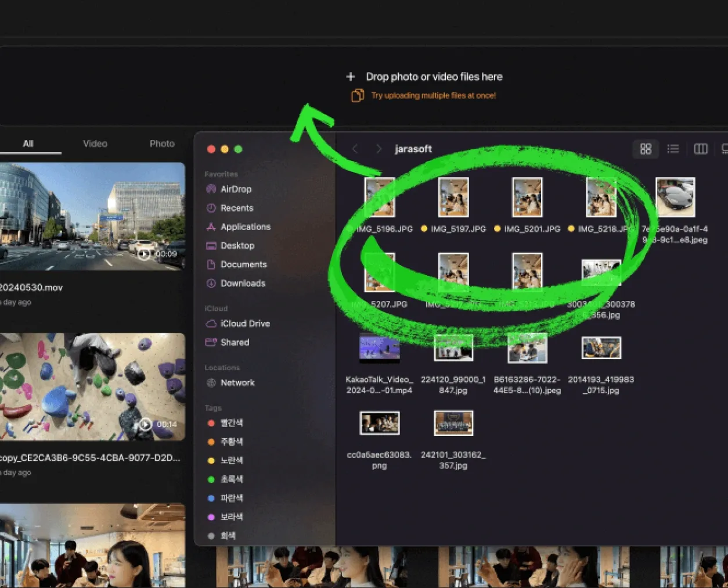The image size is (728, 588).
Task: Click the Finder back arrow
Action: point(355,149)
